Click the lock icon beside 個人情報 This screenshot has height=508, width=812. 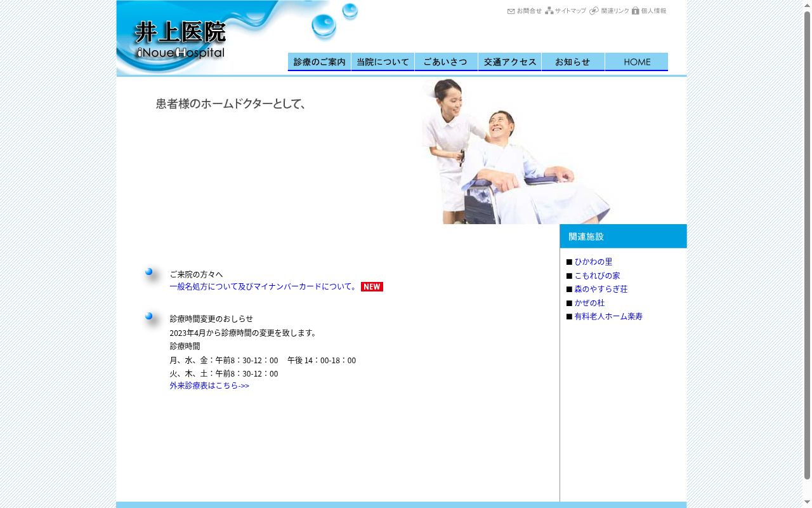pyautogui.click(x=635, y=11)
